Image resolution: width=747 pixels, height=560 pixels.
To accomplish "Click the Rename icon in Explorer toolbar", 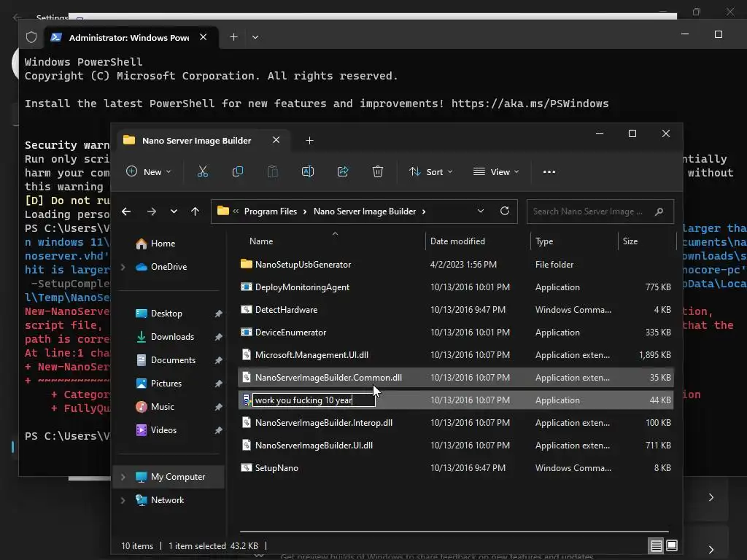I will click(x=308, y=172).
